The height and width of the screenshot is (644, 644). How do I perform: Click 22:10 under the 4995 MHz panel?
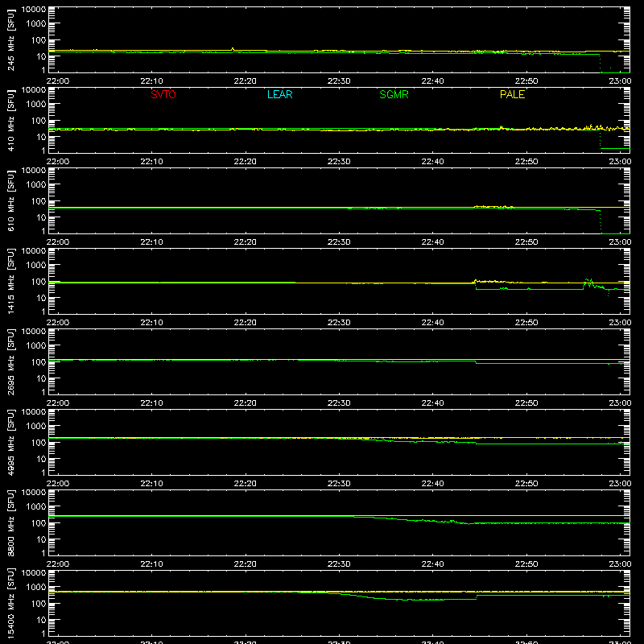click(x=151, y=484)
